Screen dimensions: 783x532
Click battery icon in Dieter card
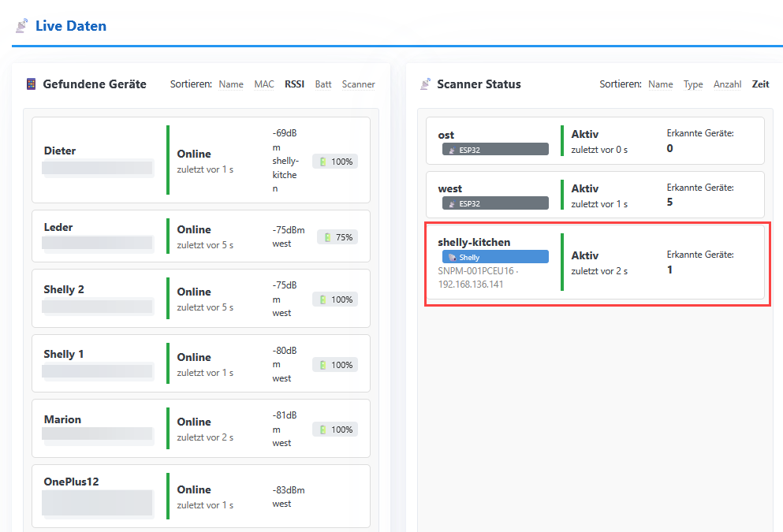click(x=323, y=162)
